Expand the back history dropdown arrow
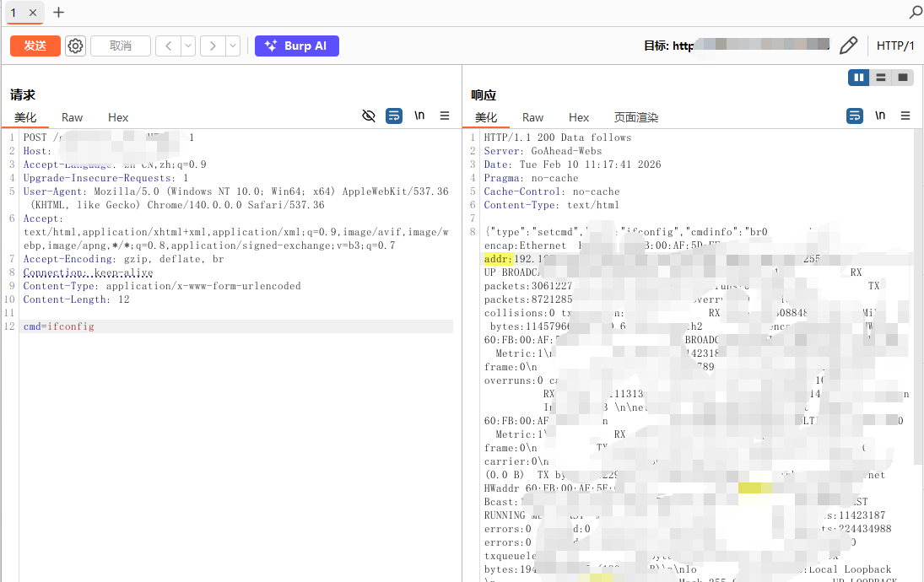Viewport: 924px width, 582px height. (x=188, y=46)
